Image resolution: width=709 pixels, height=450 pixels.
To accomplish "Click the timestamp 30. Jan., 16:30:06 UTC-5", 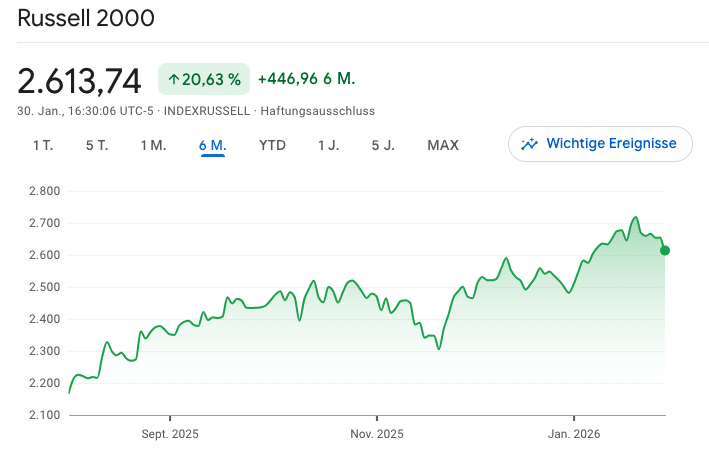I will [x=85, y=111].
